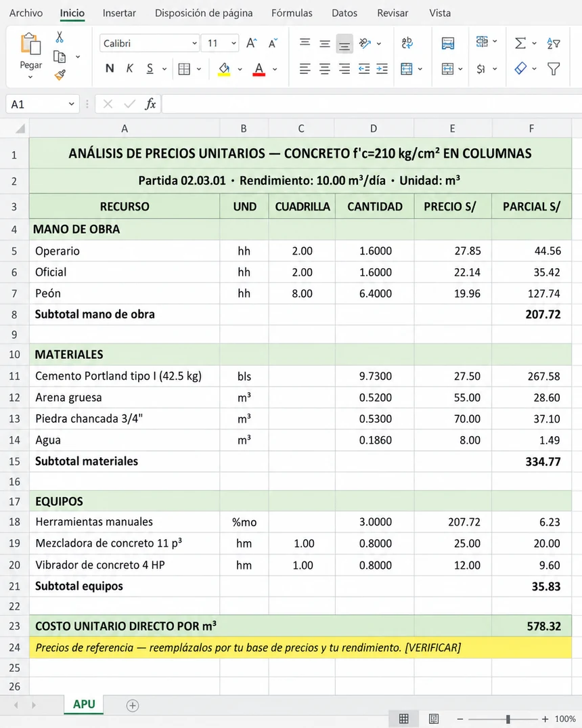Zoom in with the plus button

coord(545,719)
